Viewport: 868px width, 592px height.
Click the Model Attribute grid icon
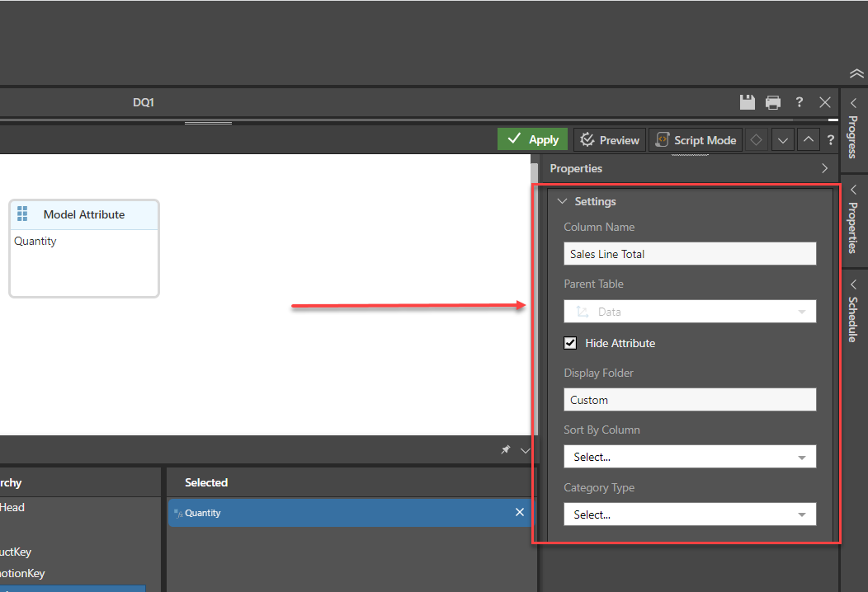click(x=22, y=214)
